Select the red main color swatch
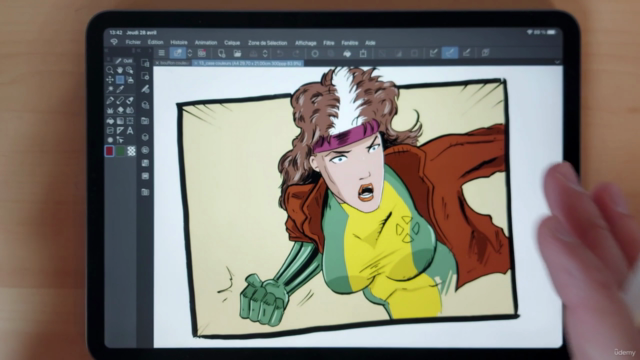The width and height of the screenshot is (640, 360). click(109, 151)
